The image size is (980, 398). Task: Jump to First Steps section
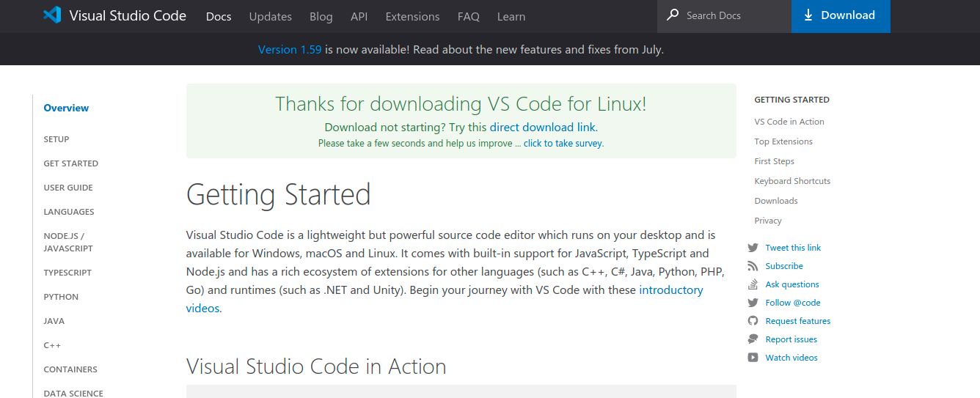pyautogui.click(x=775, y=161)
